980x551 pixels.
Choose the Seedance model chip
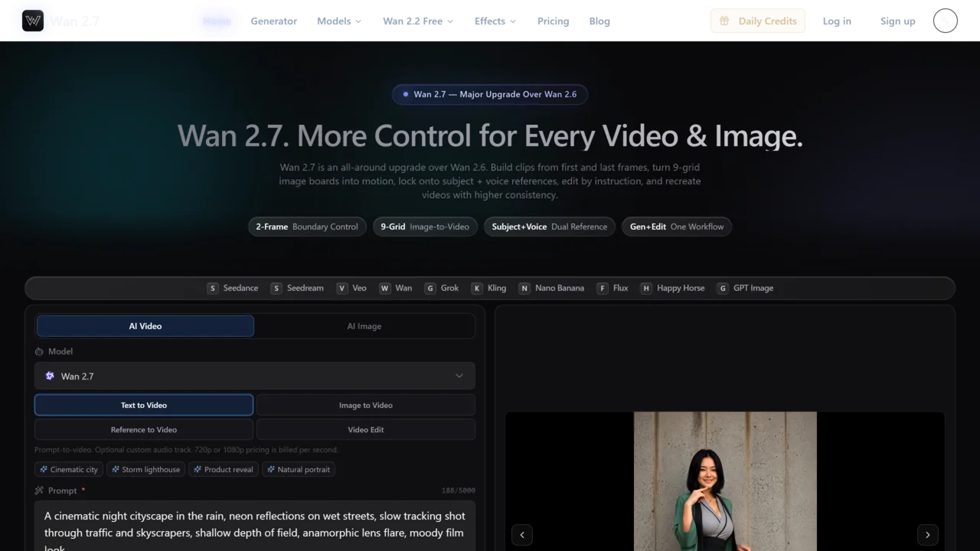pyautogui.click(x=233, y=288)
